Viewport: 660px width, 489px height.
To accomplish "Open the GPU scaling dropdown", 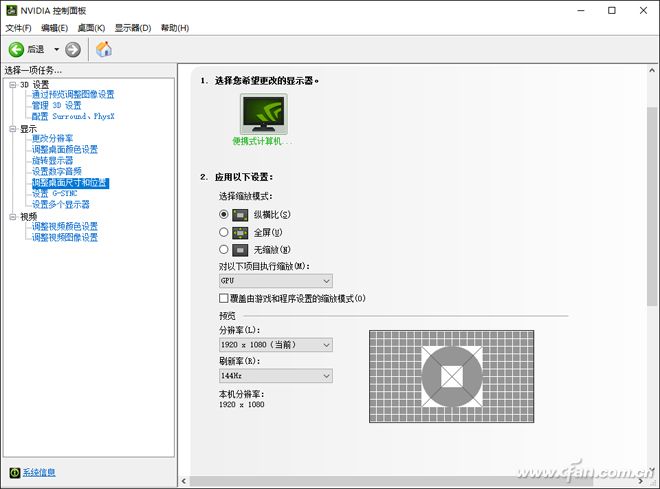I will [x=276, y=281].
